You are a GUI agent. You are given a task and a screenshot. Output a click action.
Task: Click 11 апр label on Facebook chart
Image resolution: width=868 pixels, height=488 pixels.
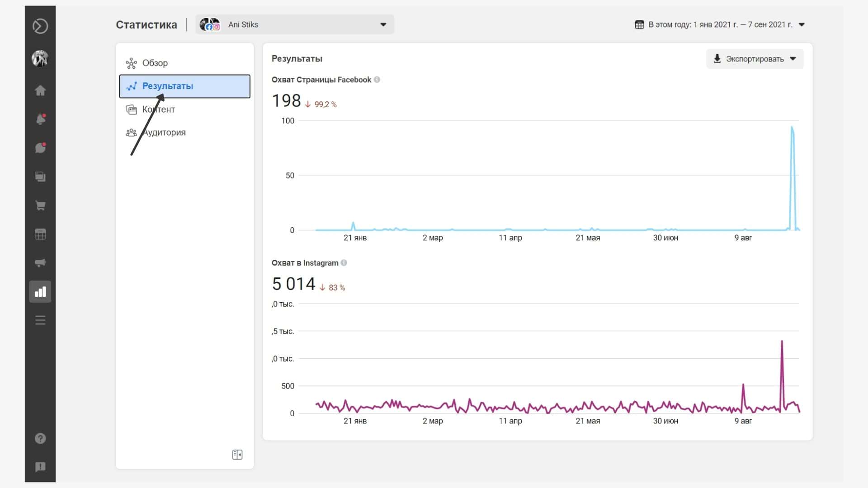click(x=510, y=238)
